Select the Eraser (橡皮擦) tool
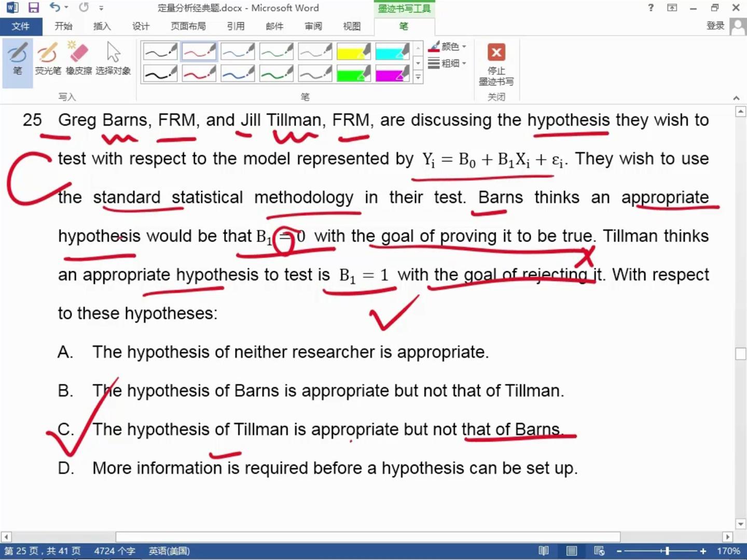Viewport: 747px width, 560px height. point(79,59)
